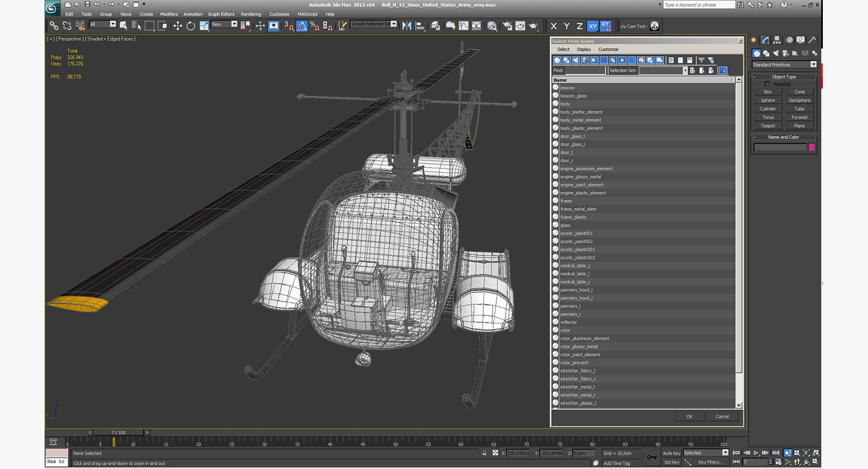Open the Rendering menu
This screenshot has height=469, width=868.
[251, 14]
